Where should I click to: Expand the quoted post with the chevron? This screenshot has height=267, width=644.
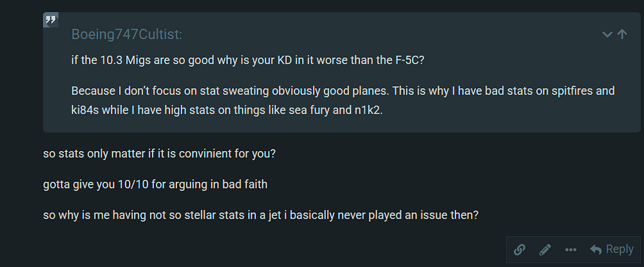[x=607, y=35]
